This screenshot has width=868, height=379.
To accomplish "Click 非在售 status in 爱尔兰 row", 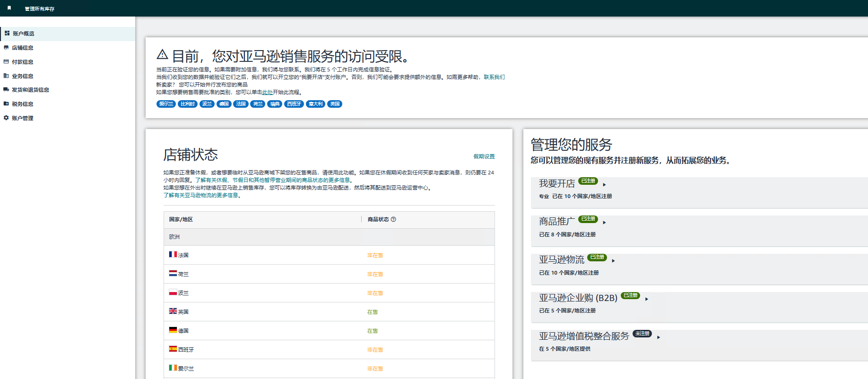I will 375,369.
